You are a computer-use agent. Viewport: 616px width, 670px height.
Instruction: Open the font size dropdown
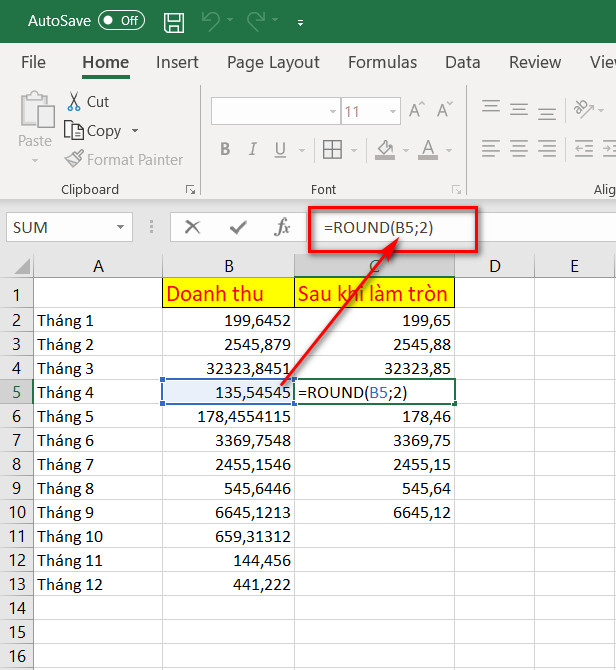[x=393, y=111]
